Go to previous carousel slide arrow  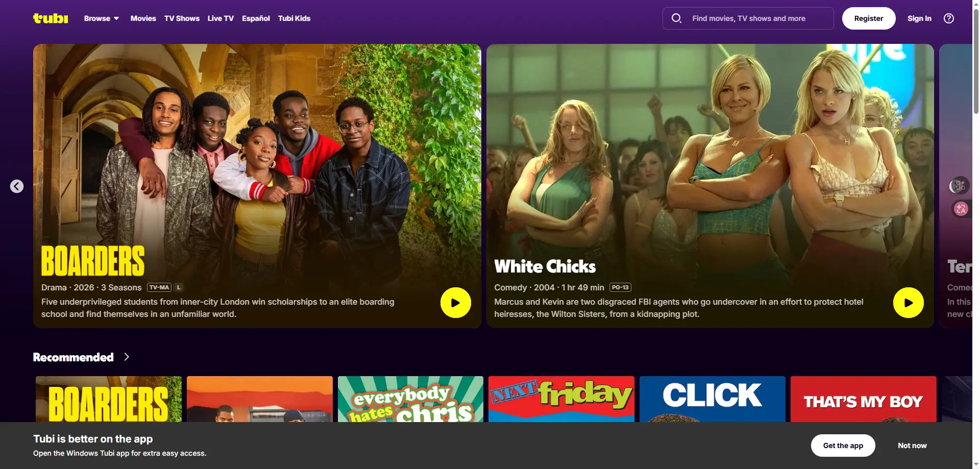pyautogui.click(x=17, y=186)
